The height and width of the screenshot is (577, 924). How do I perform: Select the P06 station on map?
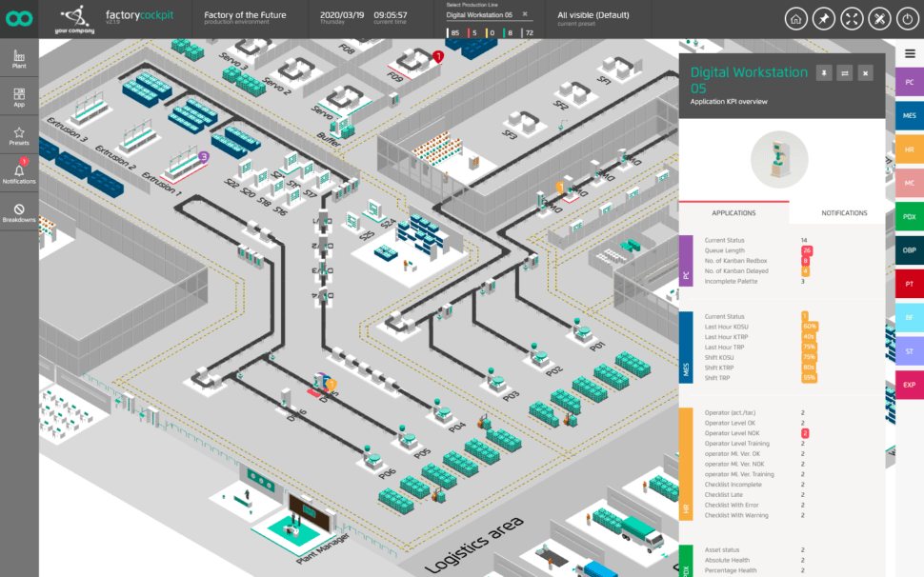372,459
